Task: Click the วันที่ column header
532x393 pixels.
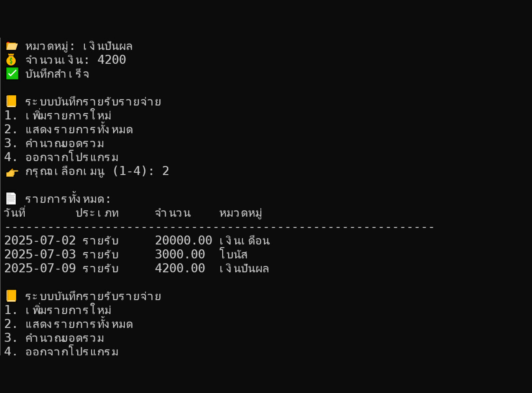Action: [15, 213]
